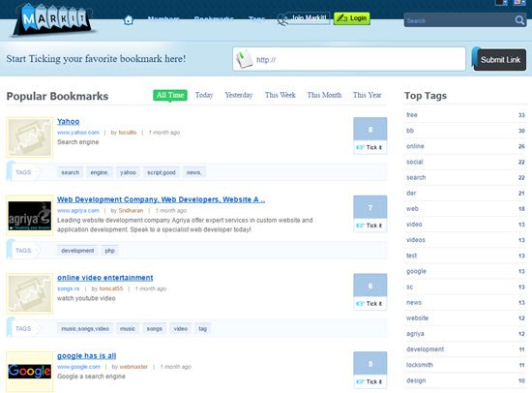This screenshot has height=393, width=532.
Task: Visit www.yahoo.com URL link
Action: [x=78, y=133]
